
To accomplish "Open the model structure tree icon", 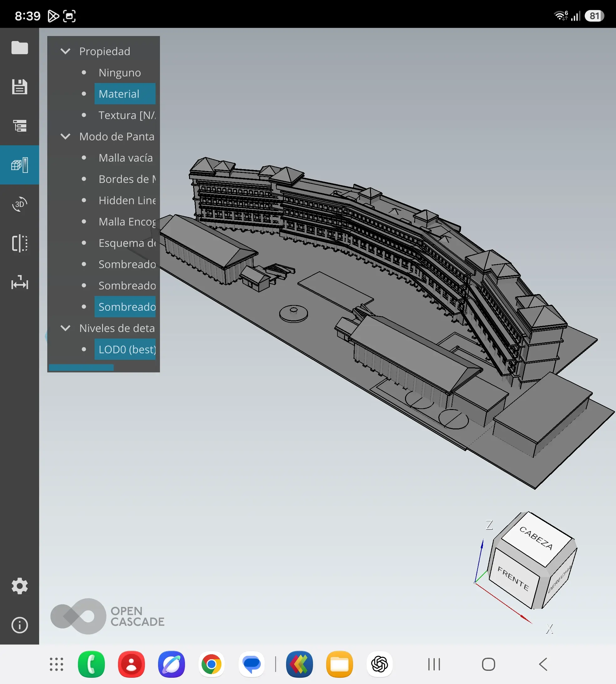I will tap(20, 126).
